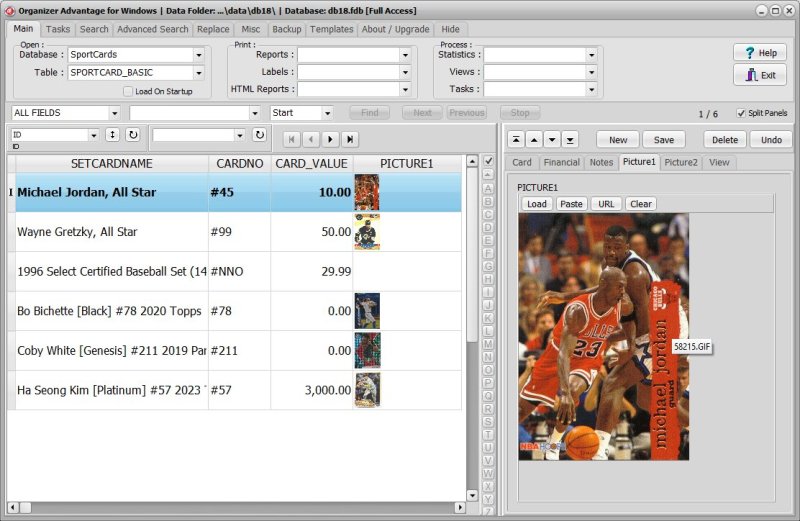Click the Save button
This screenshot has height=521, width=800.
tap(664, 140)
